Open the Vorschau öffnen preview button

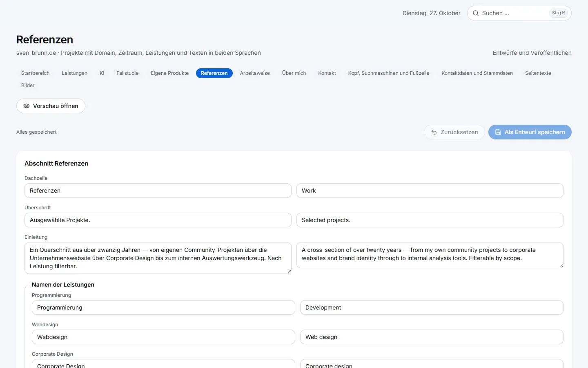[51, 106]
